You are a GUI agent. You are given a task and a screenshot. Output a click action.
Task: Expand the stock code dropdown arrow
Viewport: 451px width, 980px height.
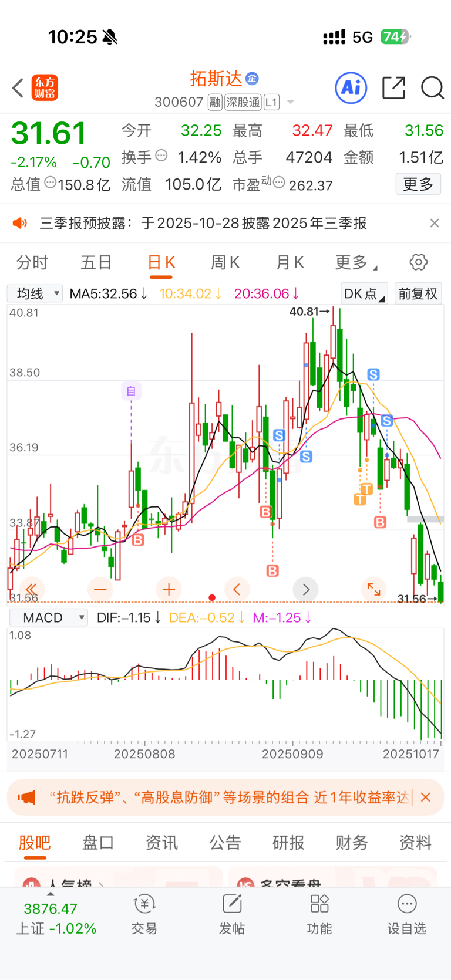coord(290,103)
